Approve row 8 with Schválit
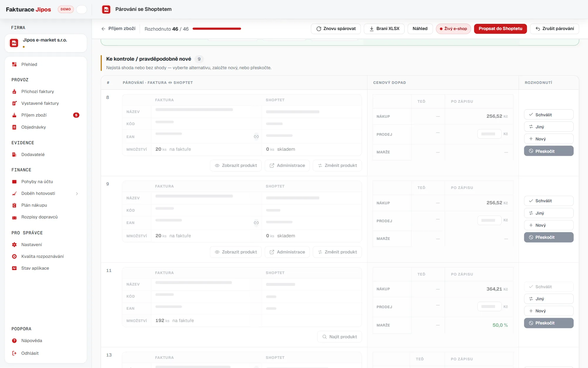The image size is (588, 368). pos(549,115)
